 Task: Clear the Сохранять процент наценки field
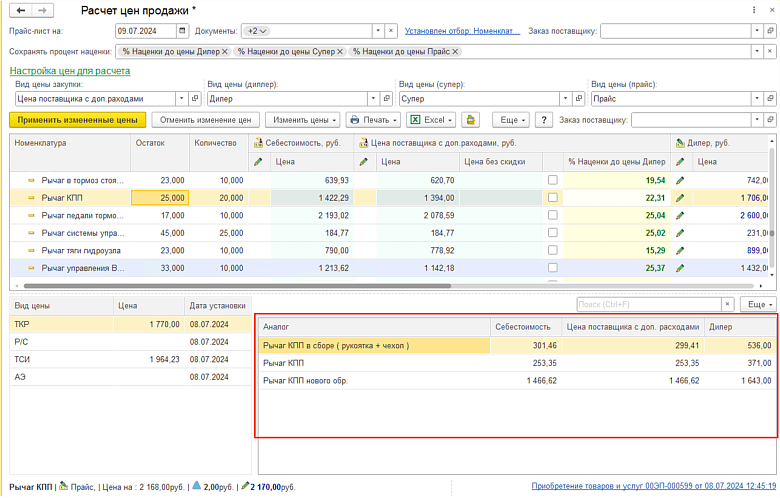770,51
